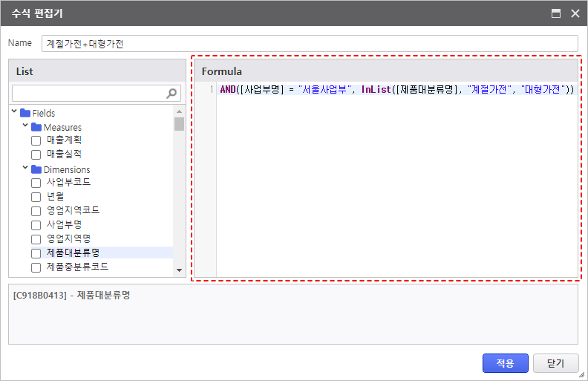Click the search magnifier icon in List

click(172, 93)
